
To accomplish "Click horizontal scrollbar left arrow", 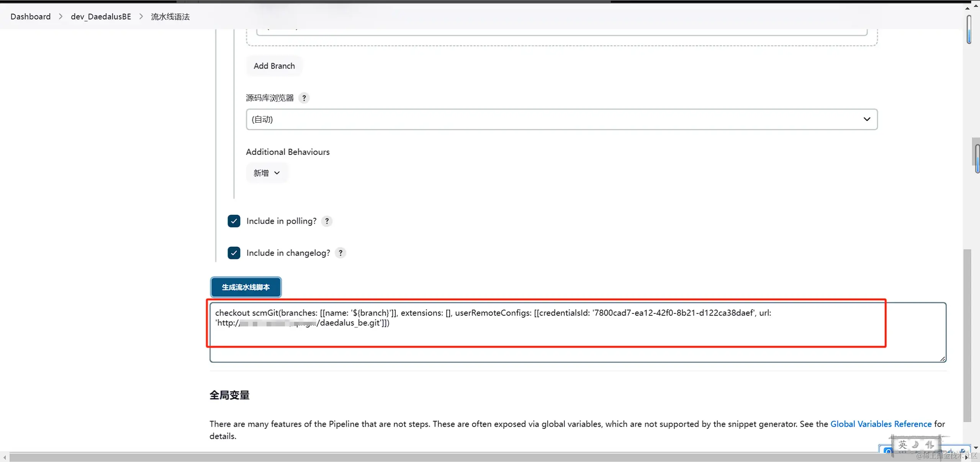I will coord(4,457).
